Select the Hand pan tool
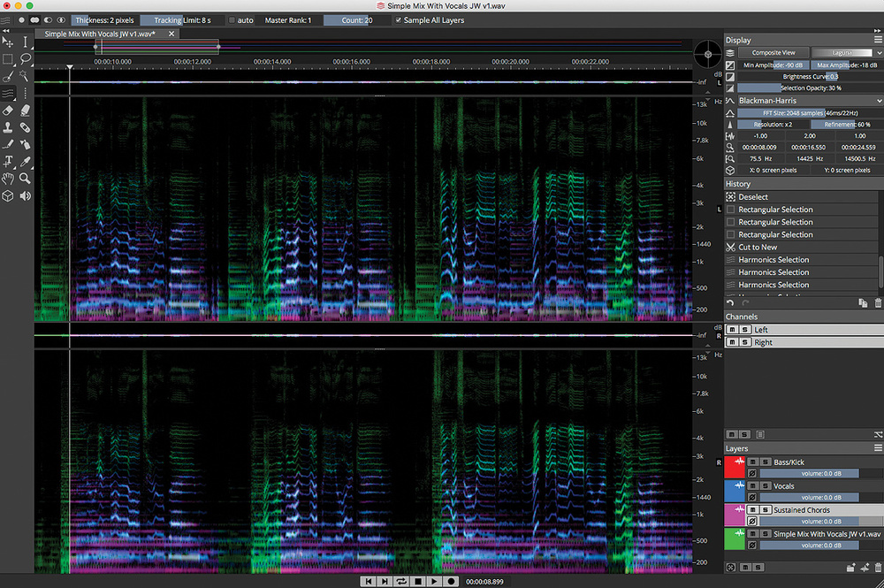 [x=8, y=178]
